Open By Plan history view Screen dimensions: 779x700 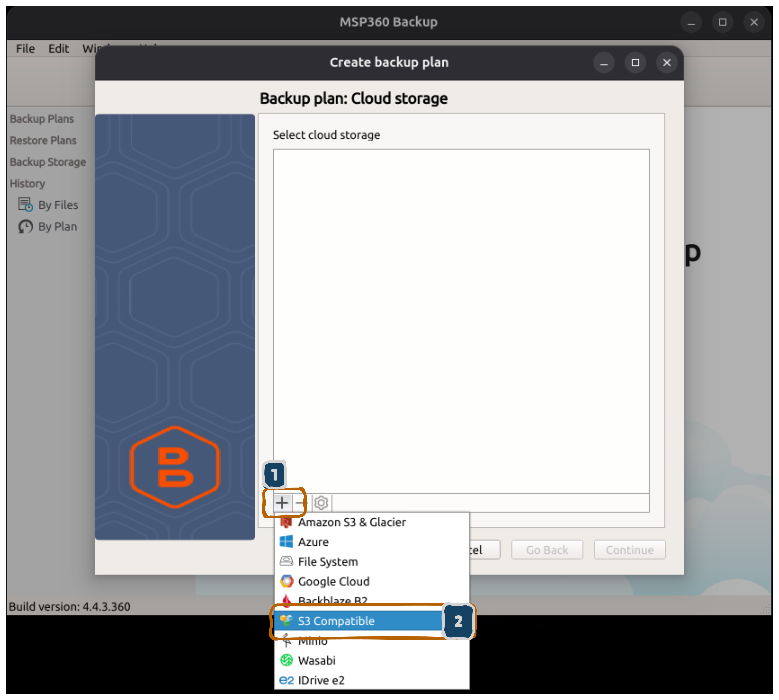57,227
